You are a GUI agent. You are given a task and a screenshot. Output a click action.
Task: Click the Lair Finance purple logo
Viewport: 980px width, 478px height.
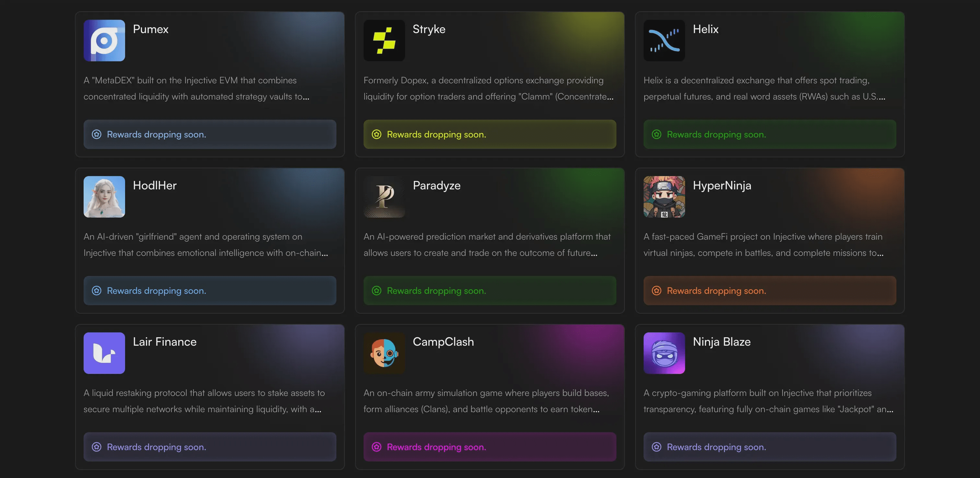point(104,353)
